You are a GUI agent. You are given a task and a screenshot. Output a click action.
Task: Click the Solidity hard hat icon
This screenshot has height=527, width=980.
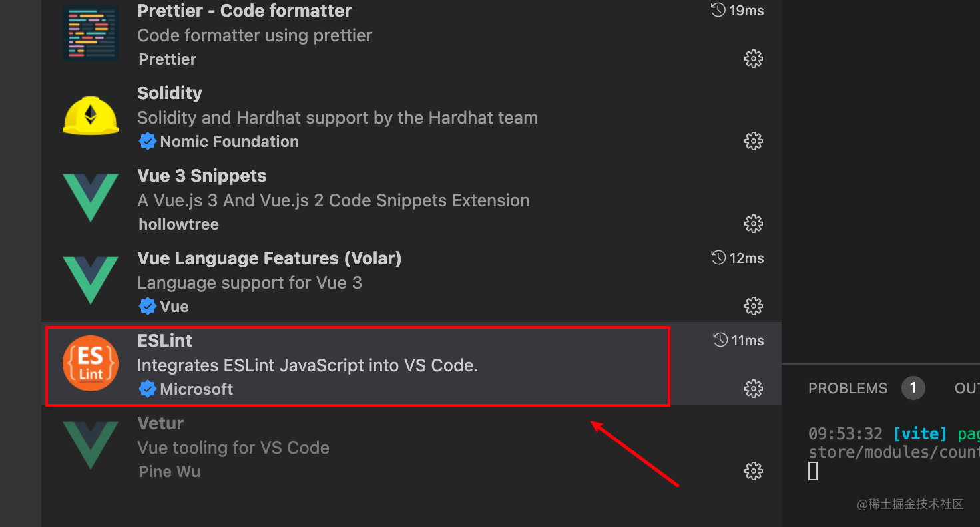pos(91,114)
